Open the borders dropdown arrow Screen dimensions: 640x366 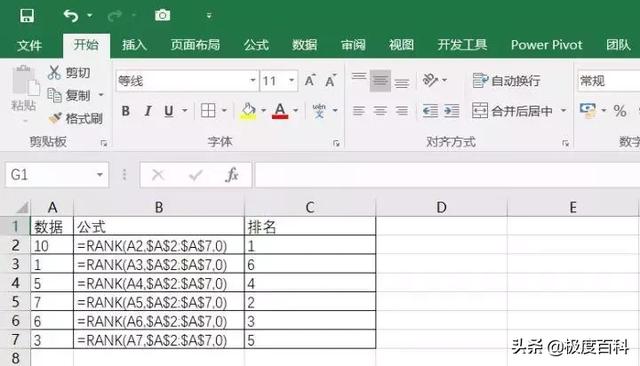224,111
